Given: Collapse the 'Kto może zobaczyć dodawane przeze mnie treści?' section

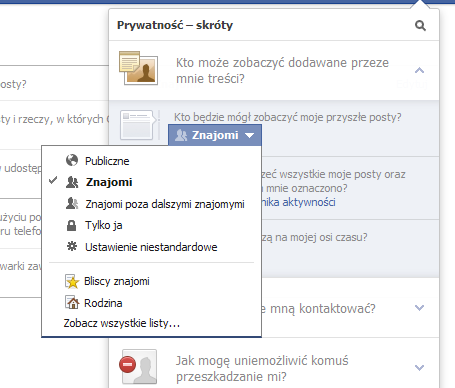Looking at the screenshot, I should click(419, 70).
